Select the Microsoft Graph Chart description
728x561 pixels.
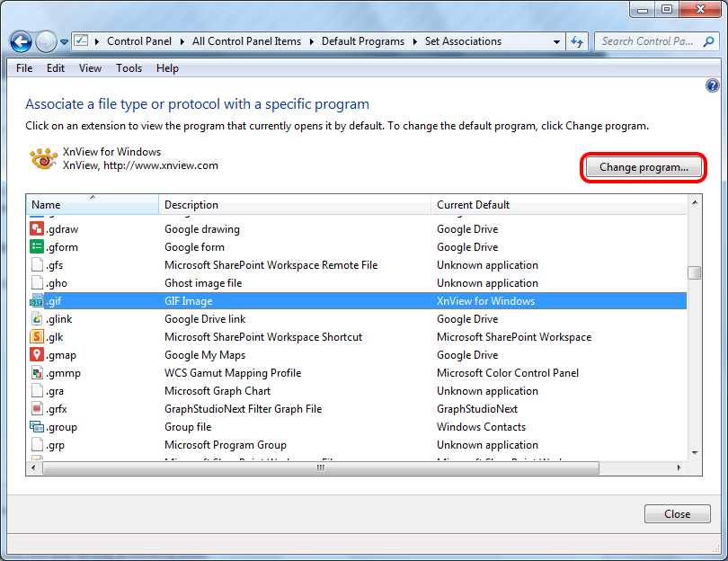tap(218, 391)
